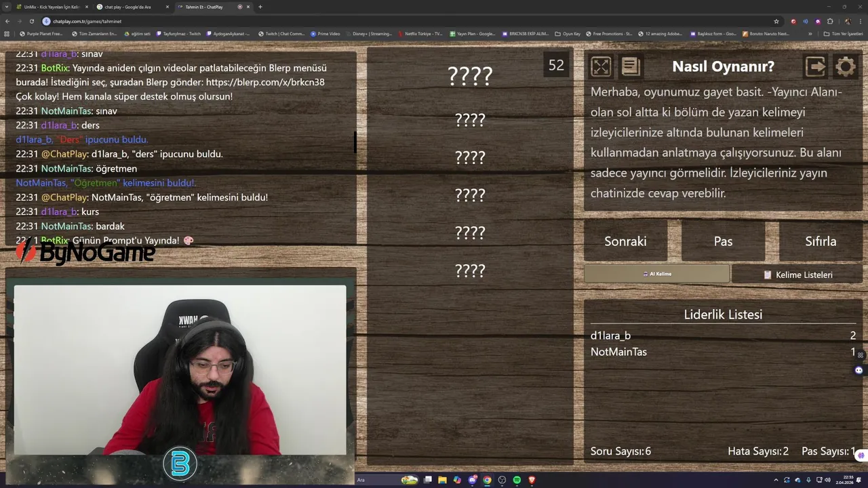Image resolution: width=868 pixels, height=488 pixels.
Task: Go back in browser history
Action: 7,21
